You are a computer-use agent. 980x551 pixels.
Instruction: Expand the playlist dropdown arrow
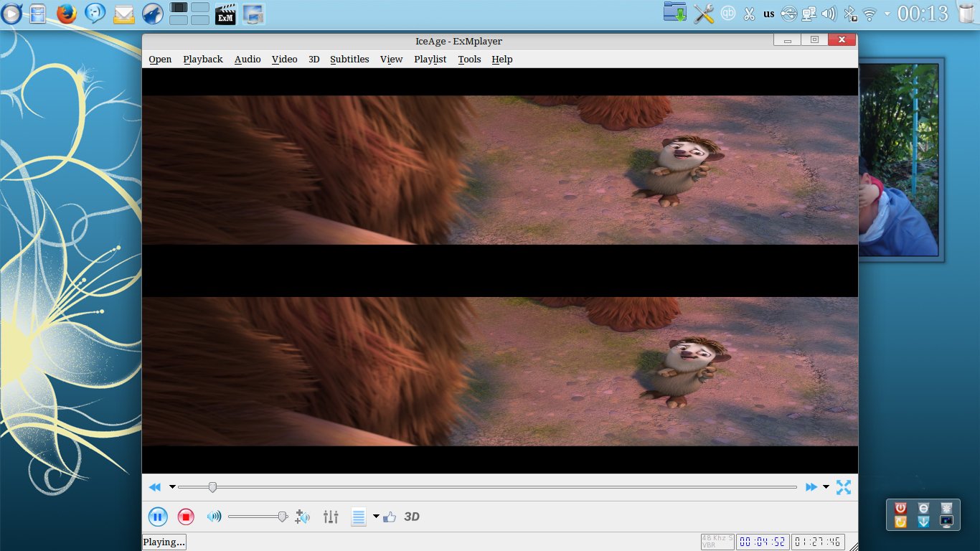[376, 517]
